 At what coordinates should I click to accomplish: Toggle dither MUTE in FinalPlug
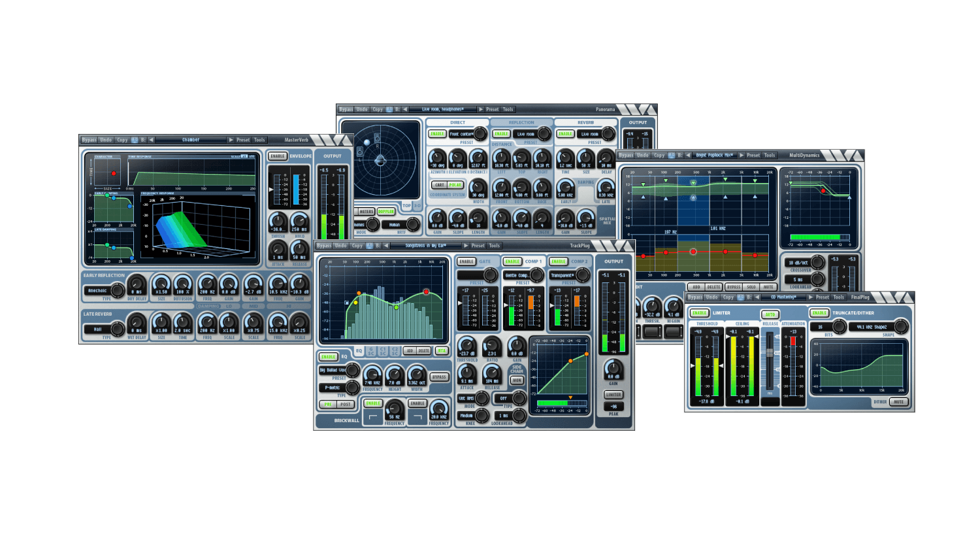coord(899,402)
